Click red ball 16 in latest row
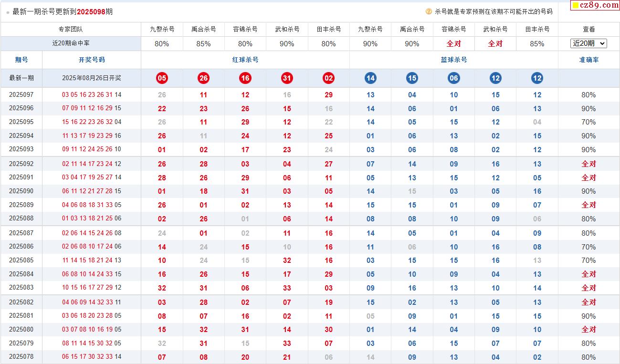 point(245,78)
